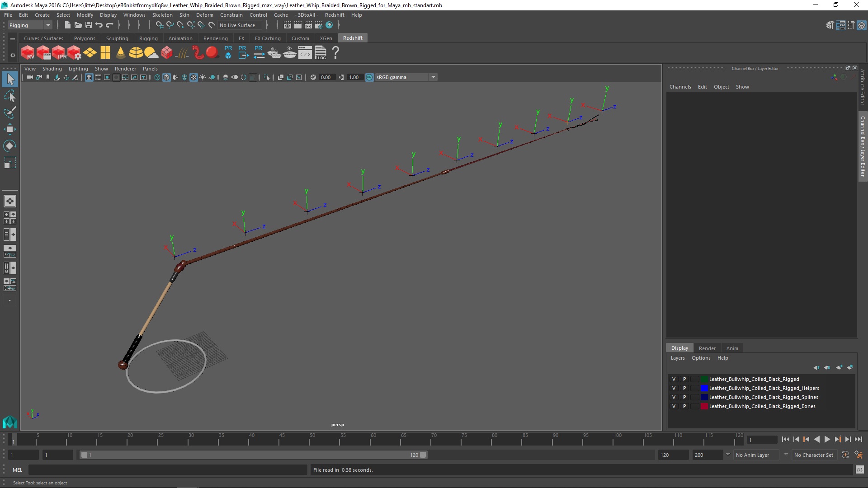Switch to the Render layer tab
868x488 pixels.
(707, 348)
